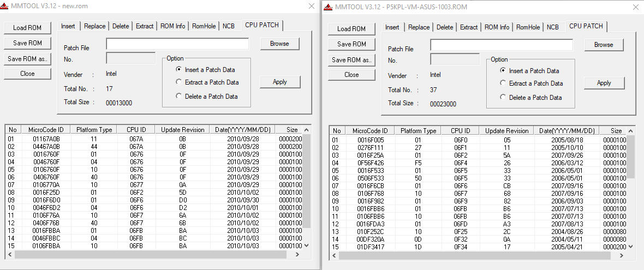Click Apply in P5KPL window
This screenshot has height=270, width=644.
click(x=604, y=83)
